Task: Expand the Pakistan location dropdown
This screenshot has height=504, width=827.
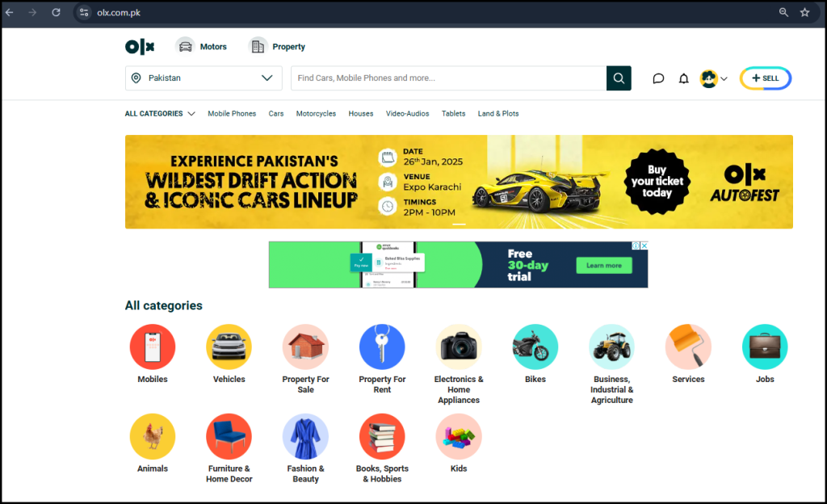Action: [x=203, y=78]
